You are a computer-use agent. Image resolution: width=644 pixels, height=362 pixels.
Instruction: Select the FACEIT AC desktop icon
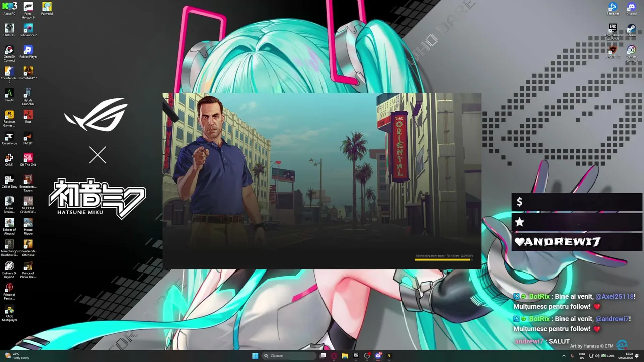coord(613,51)
